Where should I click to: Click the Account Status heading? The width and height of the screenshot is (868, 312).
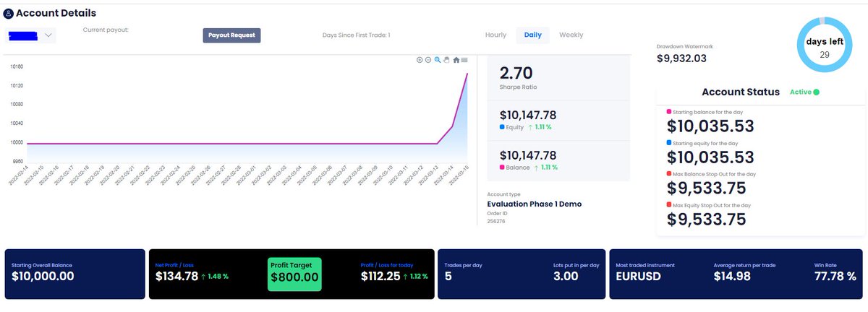tap(741, 92)
